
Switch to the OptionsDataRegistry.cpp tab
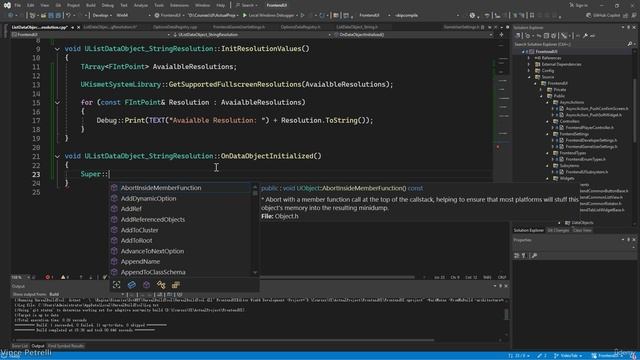pos(175,27)
